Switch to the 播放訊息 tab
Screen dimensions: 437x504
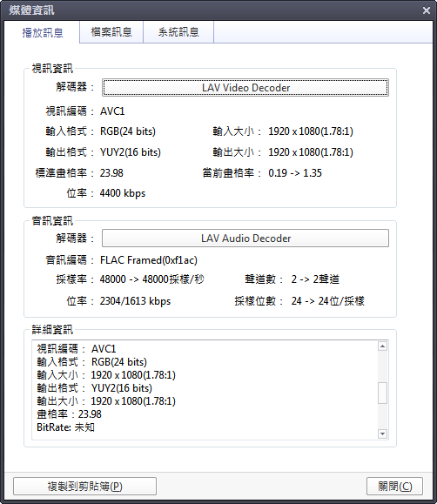point(42,32)
